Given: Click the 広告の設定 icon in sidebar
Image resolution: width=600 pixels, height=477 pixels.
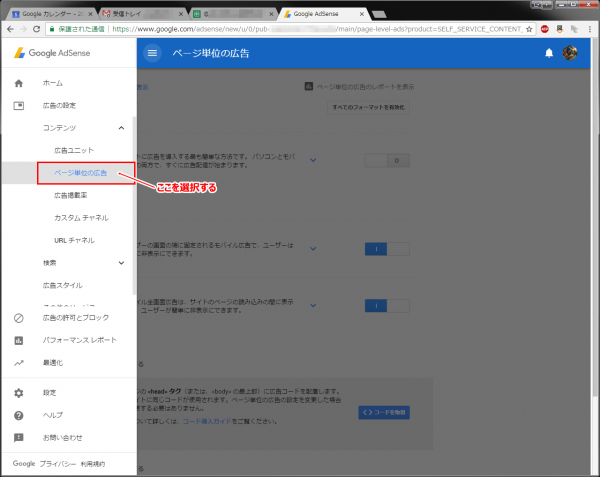Looking at the screenshot, I should click(x=18, y=105).
